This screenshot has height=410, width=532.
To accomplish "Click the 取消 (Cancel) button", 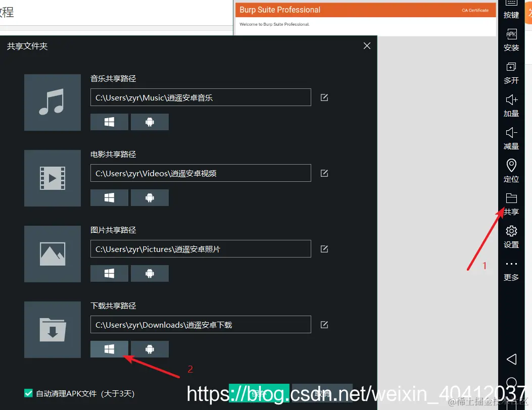I will 322,393.
